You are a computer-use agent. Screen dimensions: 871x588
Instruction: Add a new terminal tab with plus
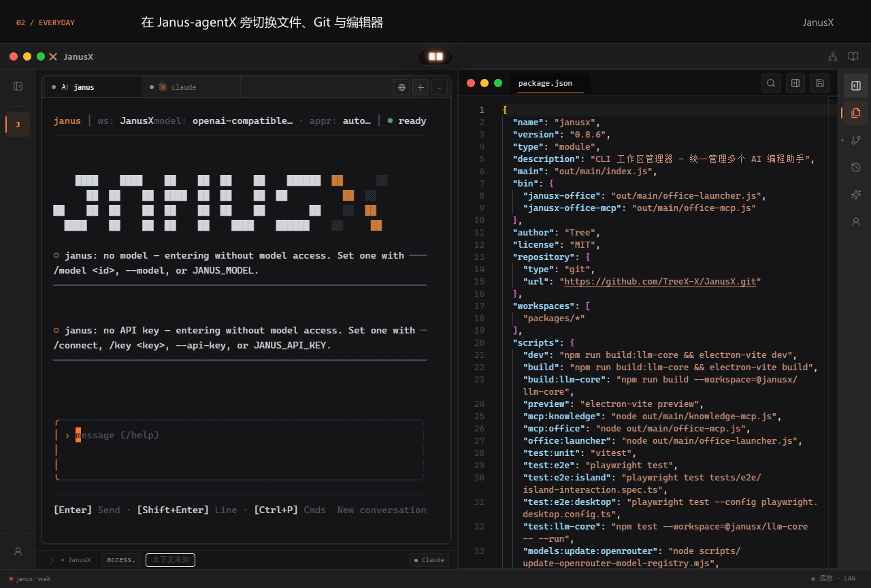coord(421,87)
